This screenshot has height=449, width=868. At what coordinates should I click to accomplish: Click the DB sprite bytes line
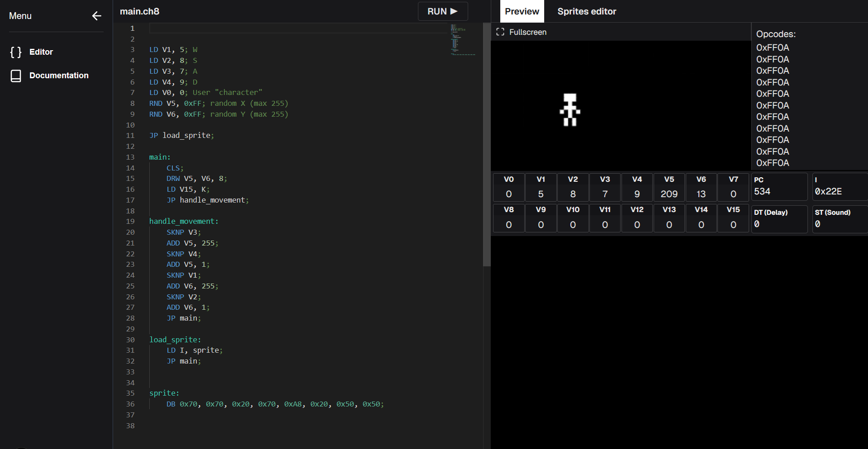275,404
